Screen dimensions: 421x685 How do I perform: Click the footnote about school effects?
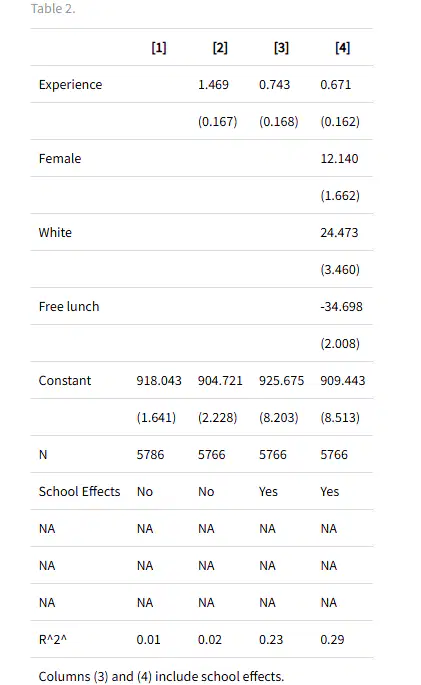[161, 676]
